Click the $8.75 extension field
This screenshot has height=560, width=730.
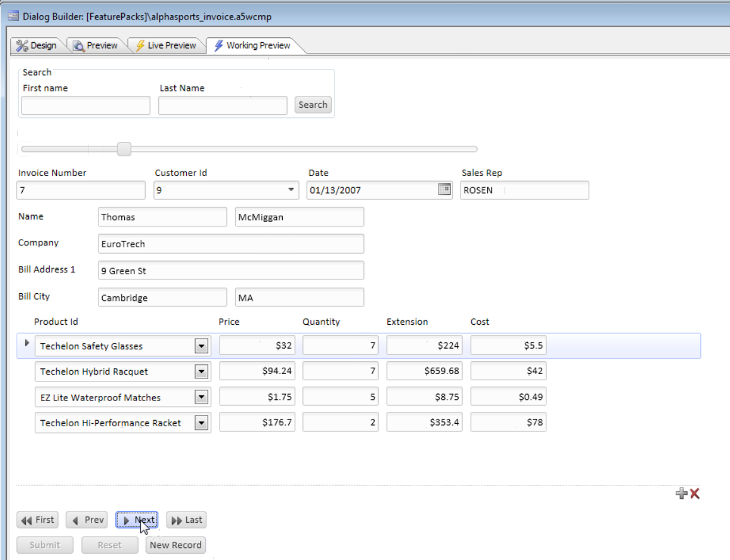(x=425, y=397)
